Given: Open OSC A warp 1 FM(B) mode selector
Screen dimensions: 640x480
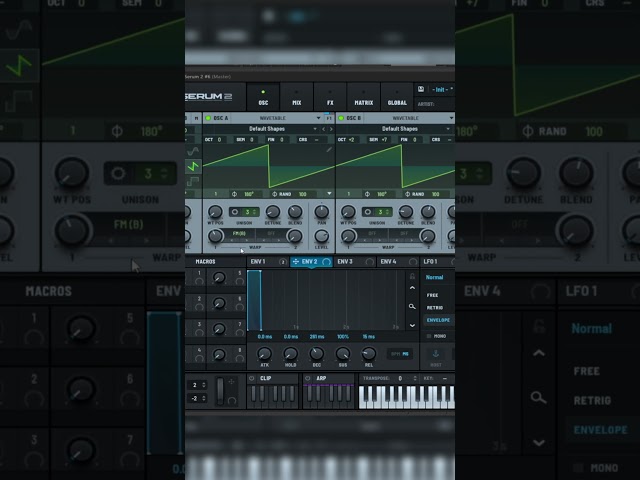Looking at the screenshot, I should (240, 234).
